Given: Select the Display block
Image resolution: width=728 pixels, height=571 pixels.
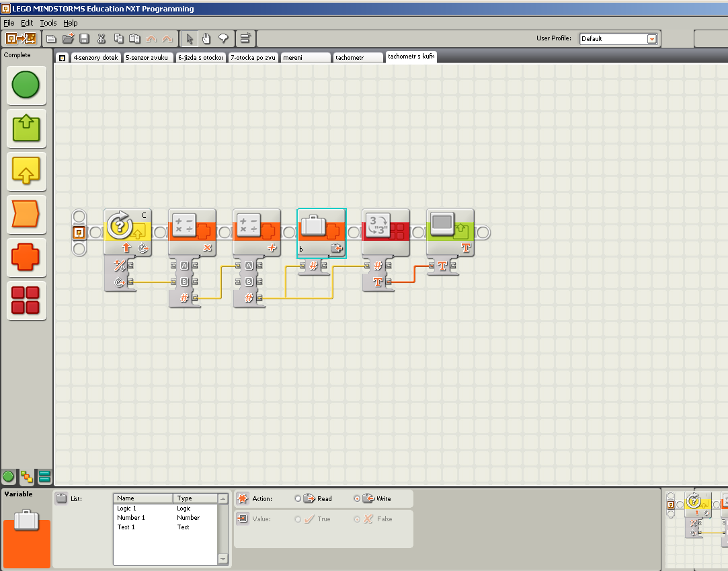Looking at the screenshot, I should coord(450,232).
